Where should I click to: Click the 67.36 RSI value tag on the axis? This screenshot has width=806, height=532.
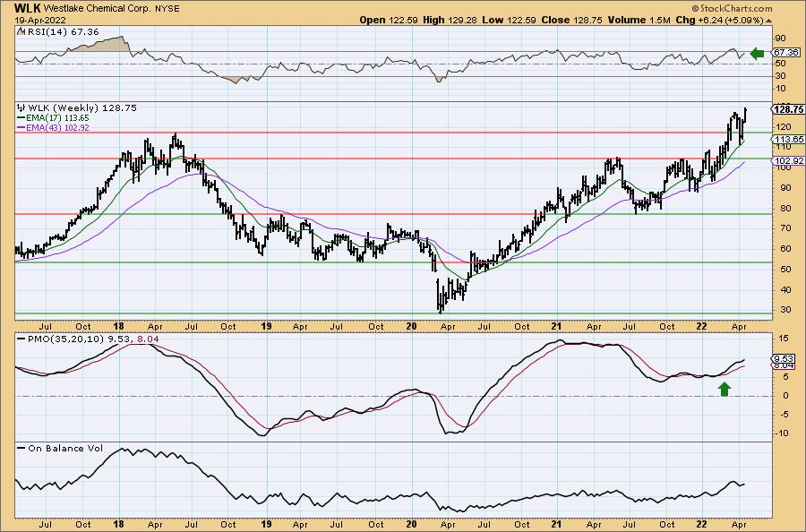tap(786, 53)
